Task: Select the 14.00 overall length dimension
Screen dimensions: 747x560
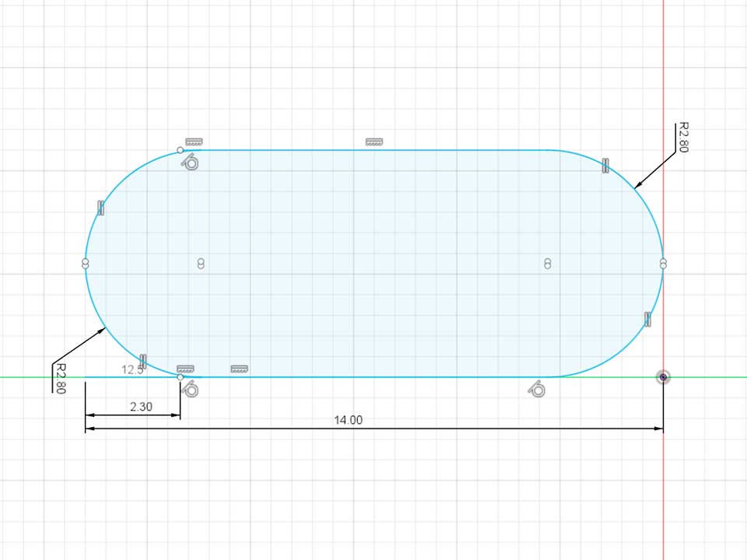Action: (348, 420)
